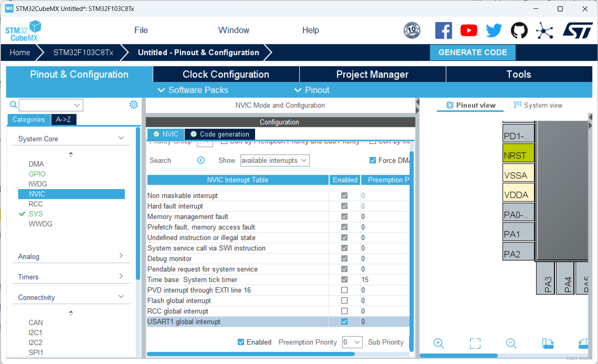Open the Show available interrupts dropdown
This screenshot has height=364, width=598.
275,161
